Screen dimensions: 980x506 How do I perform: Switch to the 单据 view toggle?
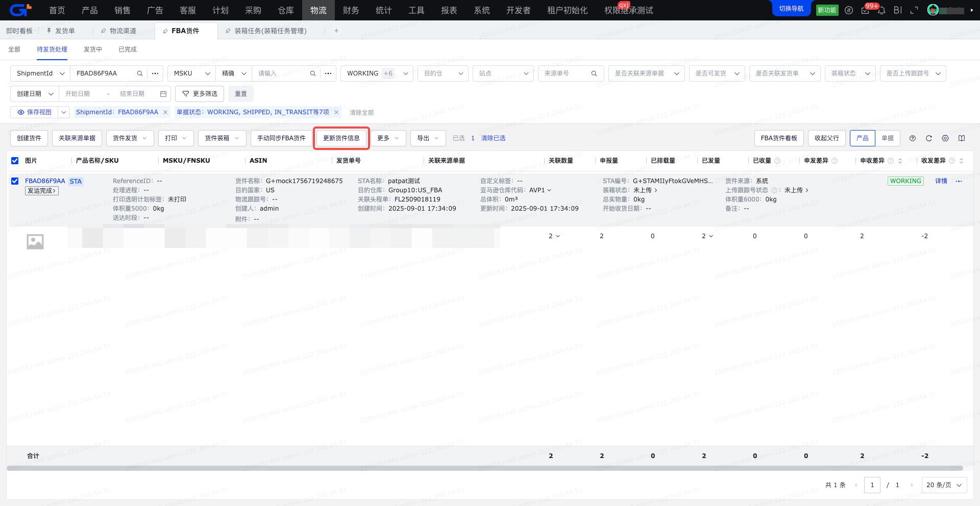pyautogui.click(x=888, y=138)
